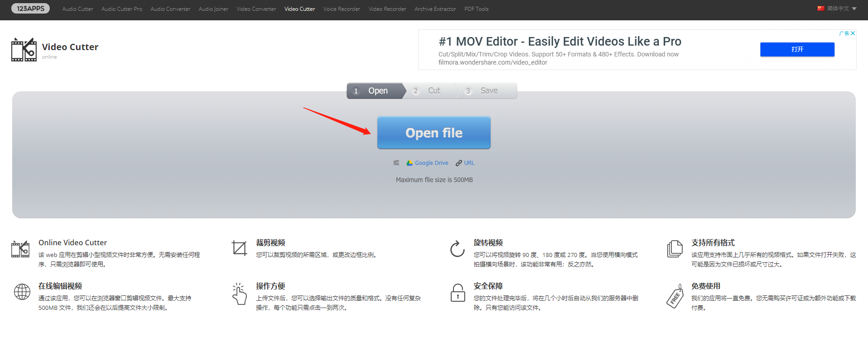868x355 pixels.
Task: Close the advertisement with the X icon
Action: (853, 33)
